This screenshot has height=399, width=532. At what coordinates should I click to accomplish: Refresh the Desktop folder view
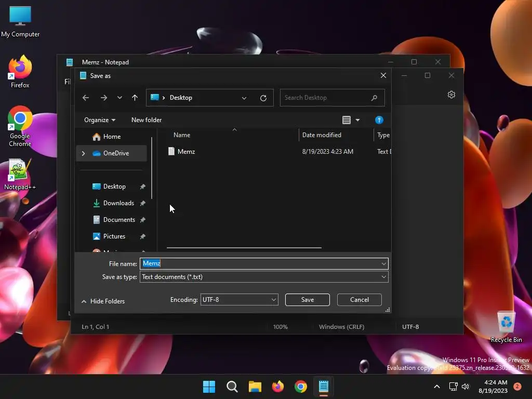point(263,98)
